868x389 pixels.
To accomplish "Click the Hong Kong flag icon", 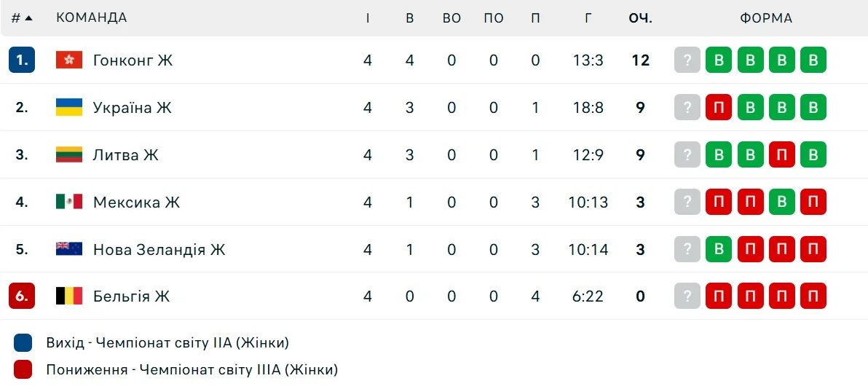I will click(x=69, y=60).
